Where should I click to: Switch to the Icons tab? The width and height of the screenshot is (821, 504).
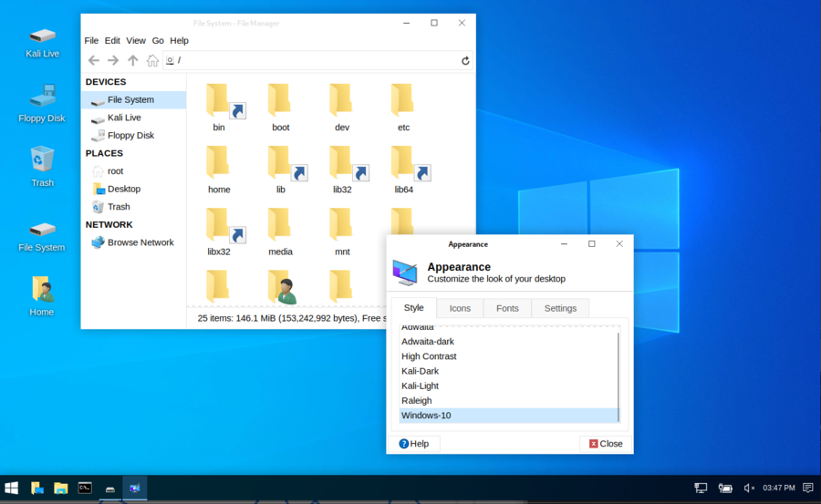(x=460, y=308)
